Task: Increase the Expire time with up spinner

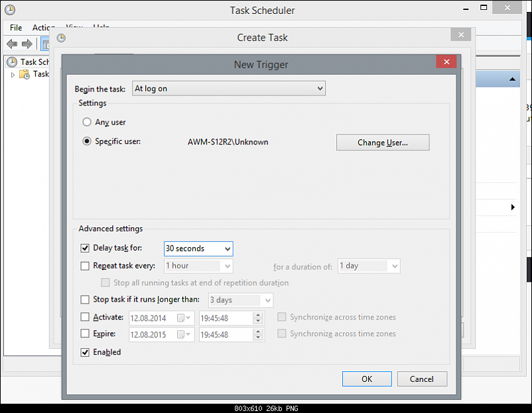Action: [x=258, y=331]
